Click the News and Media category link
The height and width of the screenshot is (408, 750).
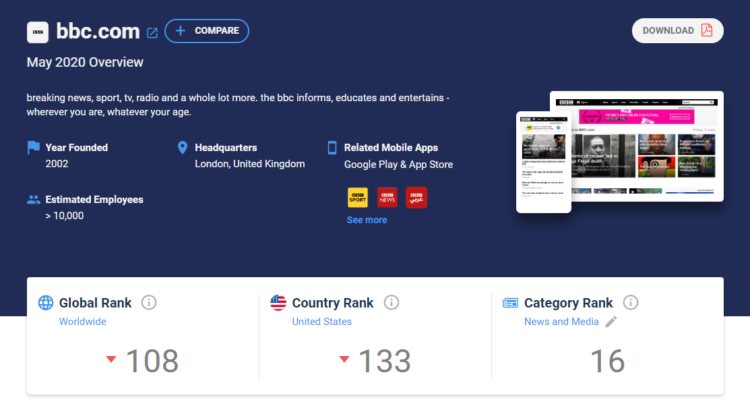point(562,322)
